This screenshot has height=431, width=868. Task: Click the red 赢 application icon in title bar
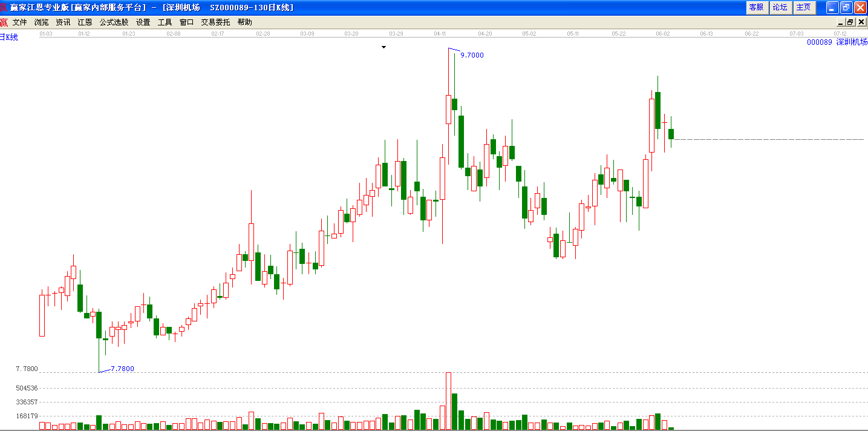point(4,7)
